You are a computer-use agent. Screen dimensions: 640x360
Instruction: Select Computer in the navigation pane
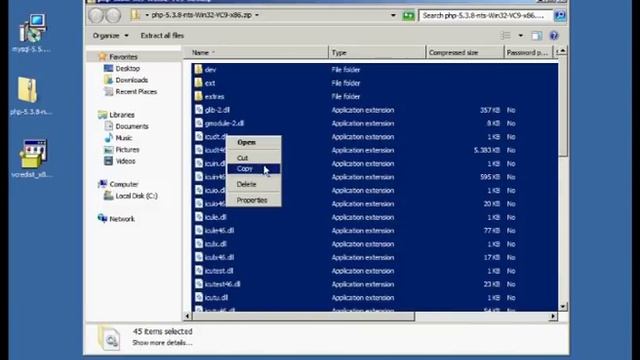point(124,184)
